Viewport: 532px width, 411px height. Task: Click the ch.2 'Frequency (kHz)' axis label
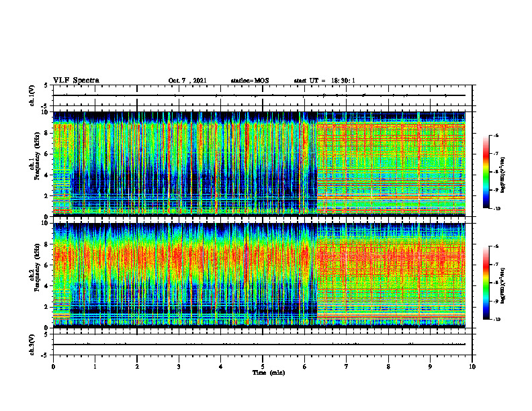pos(37,267)
